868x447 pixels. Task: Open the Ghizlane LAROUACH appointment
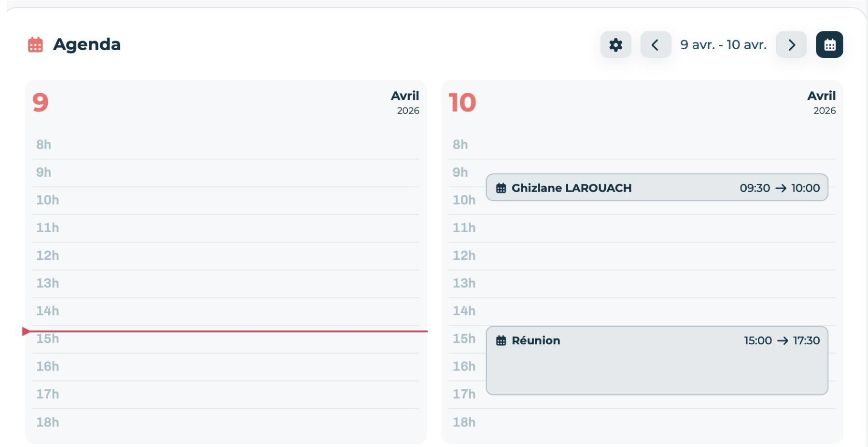click(x=657, y=188)
